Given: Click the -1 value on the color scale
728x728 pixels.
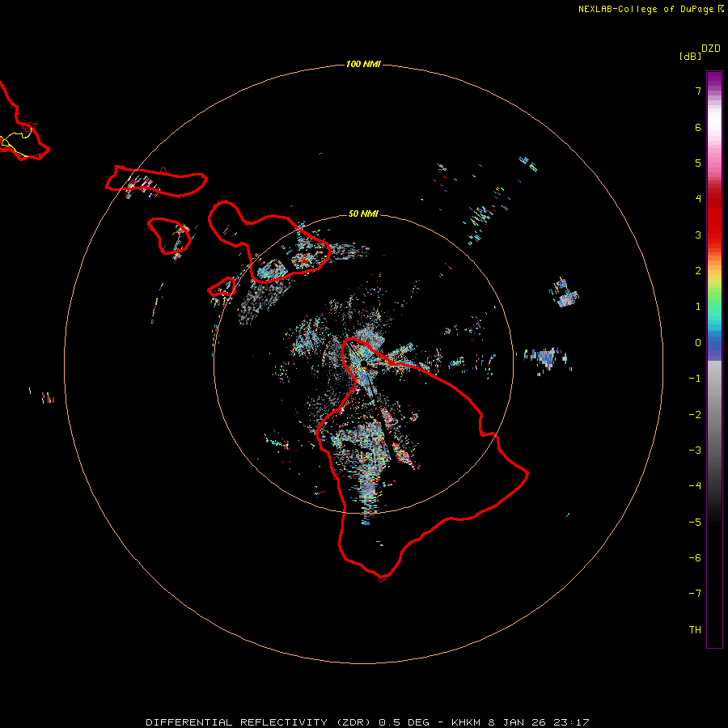Looking at the screenshot, I should tap(695, 379).
